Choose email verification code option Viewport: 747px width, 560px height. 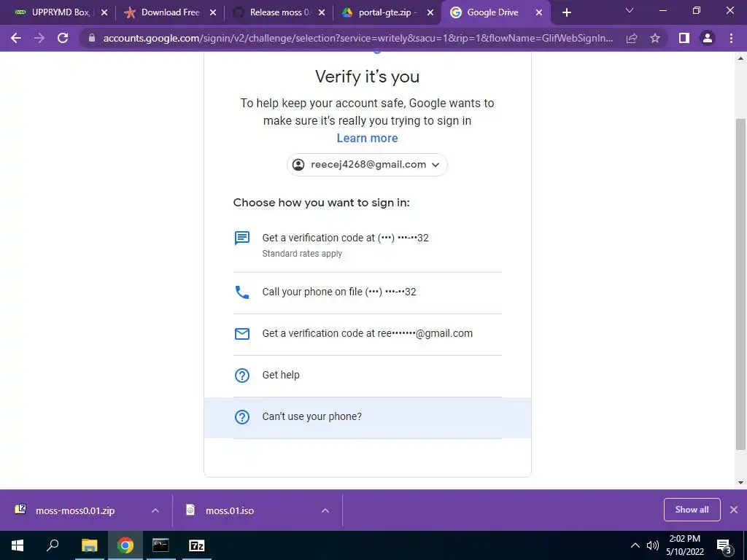click(x=368, y=334)
